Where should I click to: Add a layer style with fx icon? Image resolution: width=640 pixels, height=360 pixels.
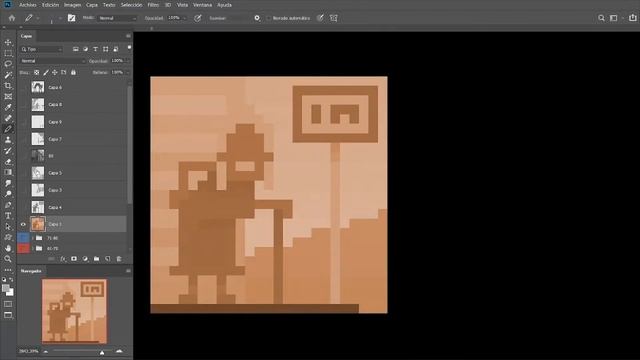tap(63, 259)
